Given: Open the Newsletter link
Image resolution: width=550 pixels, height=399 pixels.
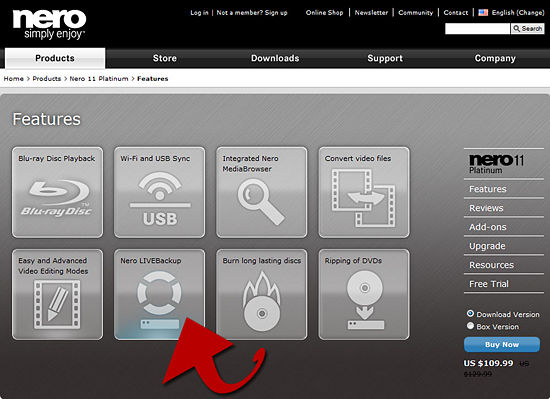Looking at the screenshot, I should tap(371, 13).
